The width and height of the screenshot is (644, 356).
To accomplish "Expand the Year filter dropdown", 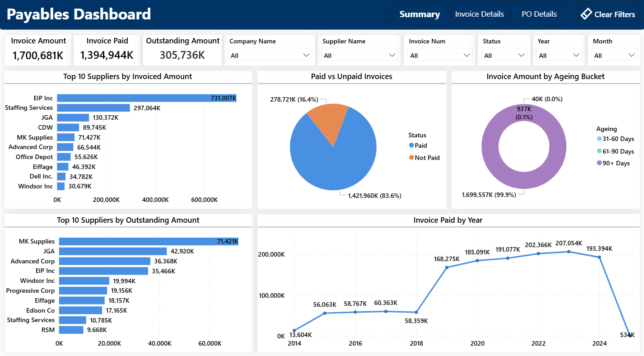I will coord(559,55).
